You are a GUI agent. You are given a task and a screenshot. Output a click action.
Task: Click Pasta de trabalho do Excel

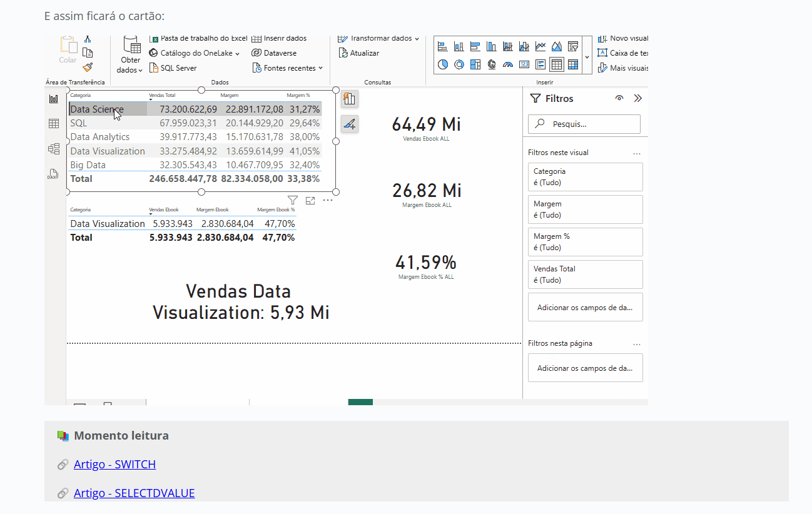(199, 39)
